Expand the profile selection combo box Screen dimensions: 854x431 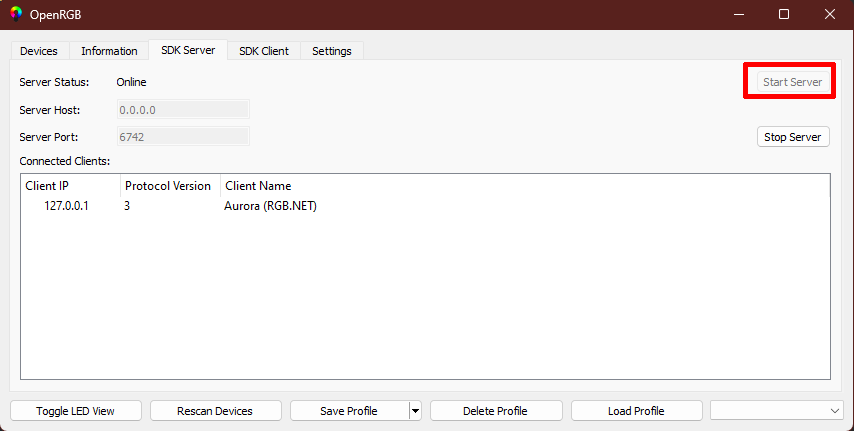pyautogui.click(x=777, y=411)
